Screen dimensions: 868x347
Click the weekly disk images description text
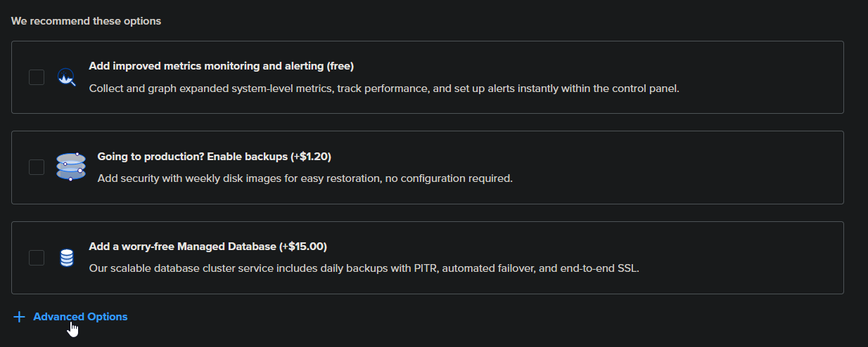pos(305,178)
